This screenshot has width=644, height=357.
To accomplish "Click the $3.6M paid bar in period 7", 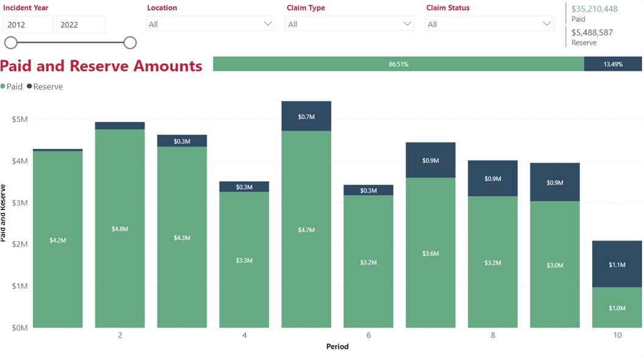I will (x=431, y=253).
